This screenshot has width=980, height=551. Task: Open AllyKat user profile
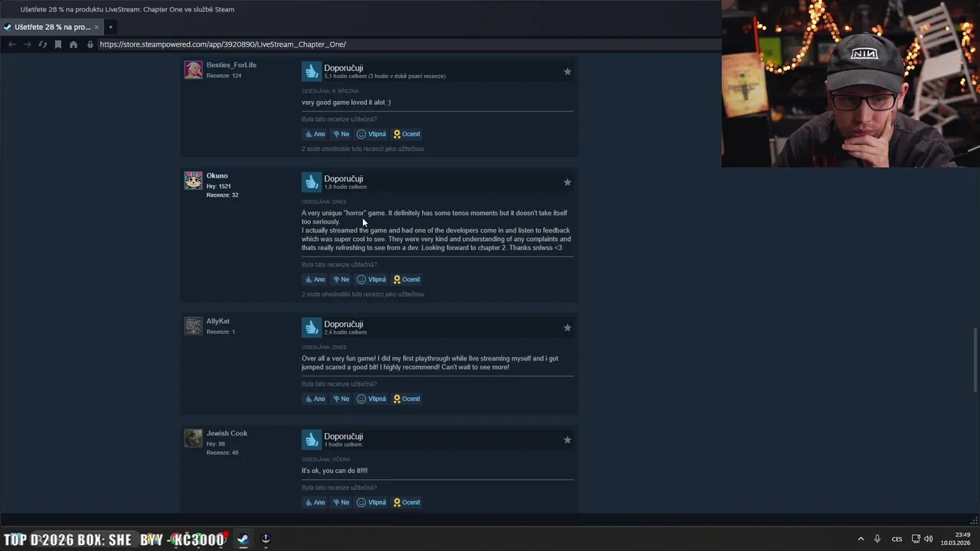click(x=217, y=321)
